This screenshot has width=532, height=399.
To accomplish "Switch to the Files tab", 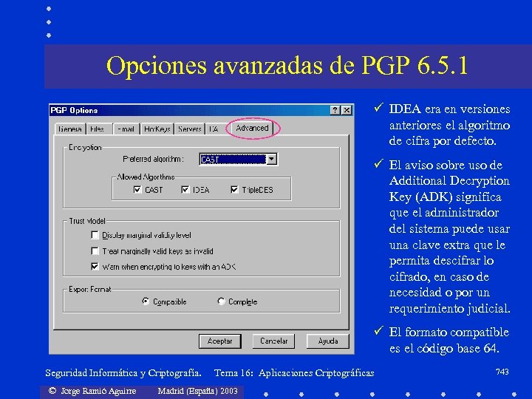I will click(98, 129).
